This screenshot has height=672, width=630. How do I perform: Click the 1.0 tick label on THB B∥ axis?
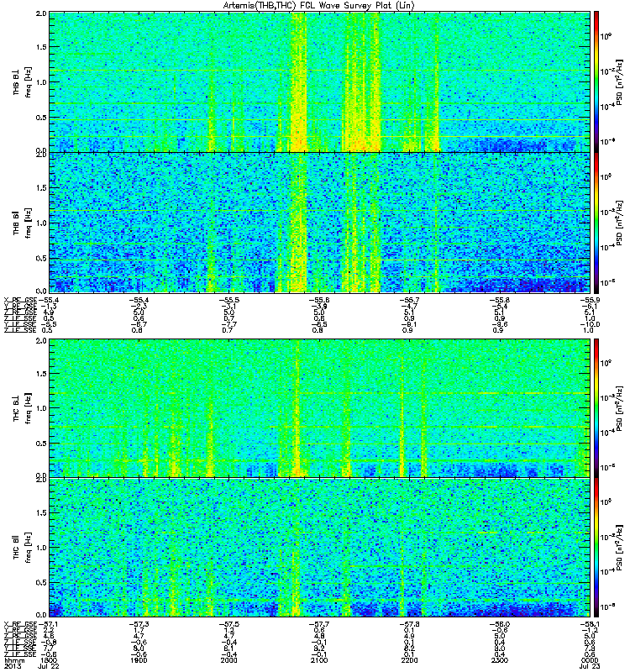(41, 223)
